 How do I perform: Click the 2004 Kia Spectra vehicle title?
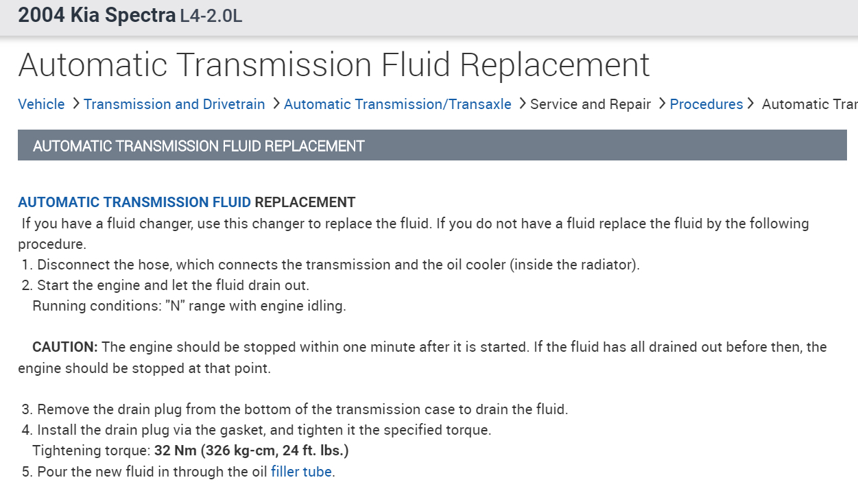pos(97,15)
